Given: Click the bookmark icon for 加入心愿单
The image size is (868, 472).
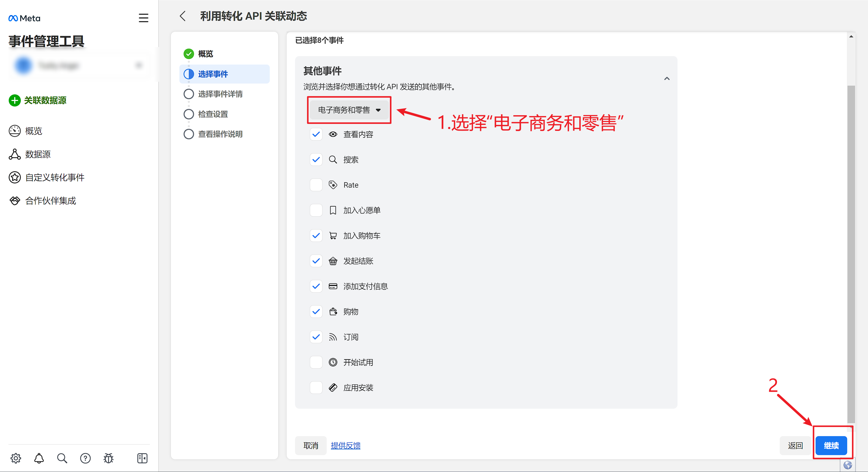Looking at the screenshot, I should pyautogui.click(x=333, y=210).
